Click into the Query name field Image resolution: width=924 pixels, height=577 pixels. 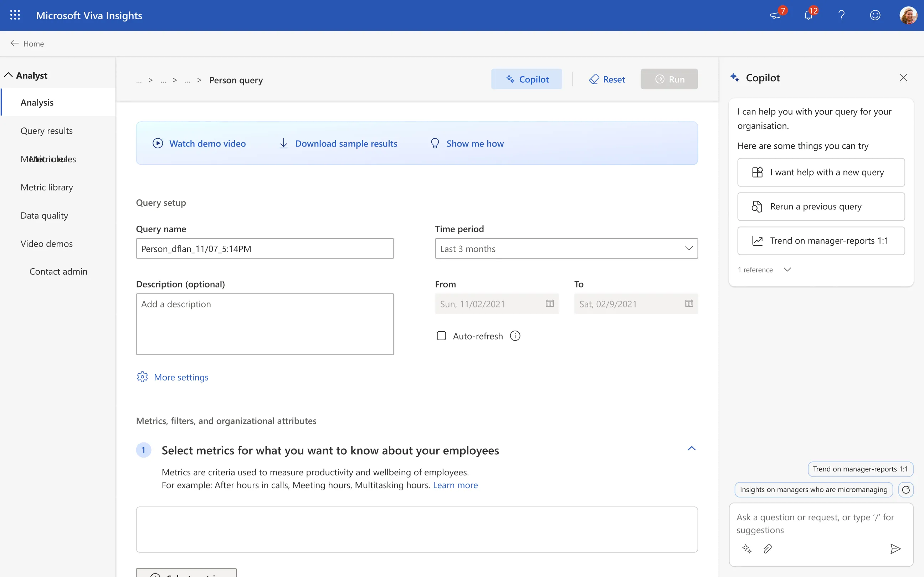[x=265, y=249]
